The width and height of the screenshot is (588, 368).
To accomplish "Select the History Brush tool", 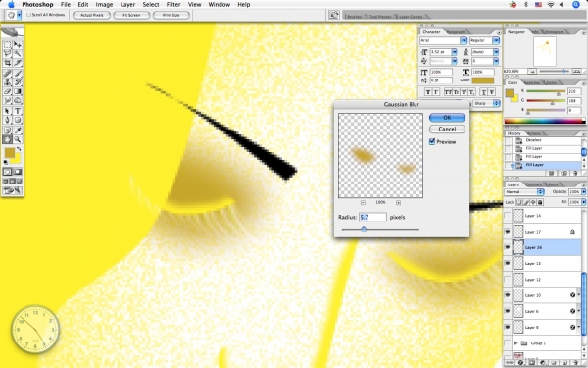I will tap(18, 82).
